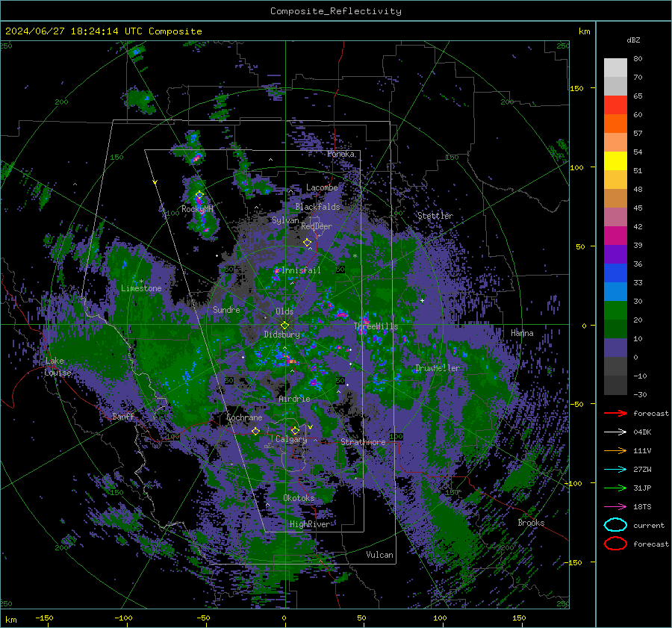Pick the slate purple 10-0 dBZ swatch
The height and width of the screenshot is (628, 672).
coord(615,348)
